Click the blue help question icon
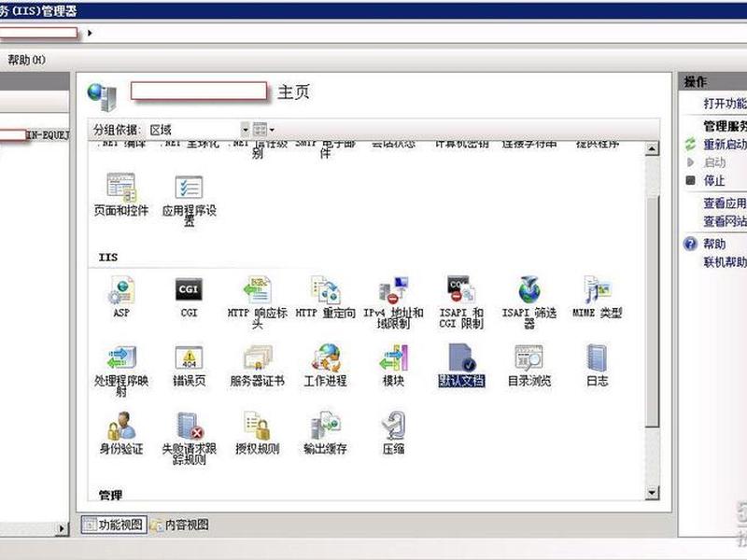 coord(690,245)
